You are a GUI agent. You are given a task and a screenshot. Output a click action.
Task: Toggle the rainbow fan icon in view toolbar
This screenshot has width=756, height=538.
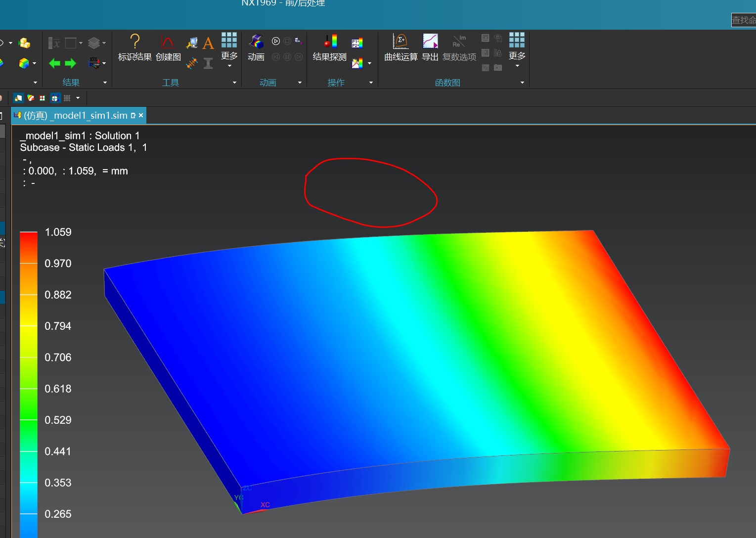coord(31,98)
